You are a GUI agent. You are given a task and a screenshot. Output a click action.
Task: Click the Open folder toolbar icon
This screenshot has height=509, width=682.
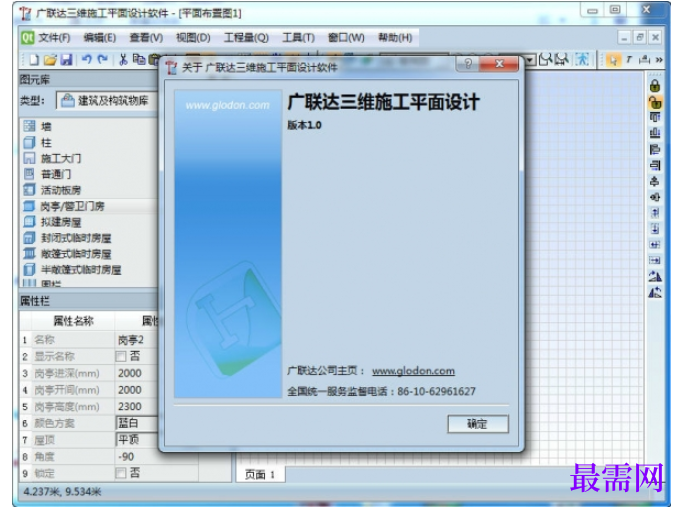50,60
